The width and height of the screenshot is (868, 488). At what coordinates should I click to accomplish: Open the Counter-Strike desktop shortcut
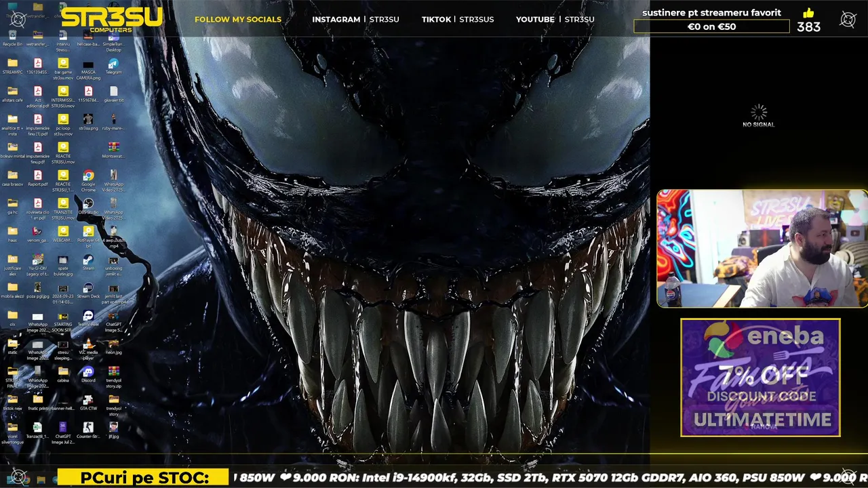point(88,430)
